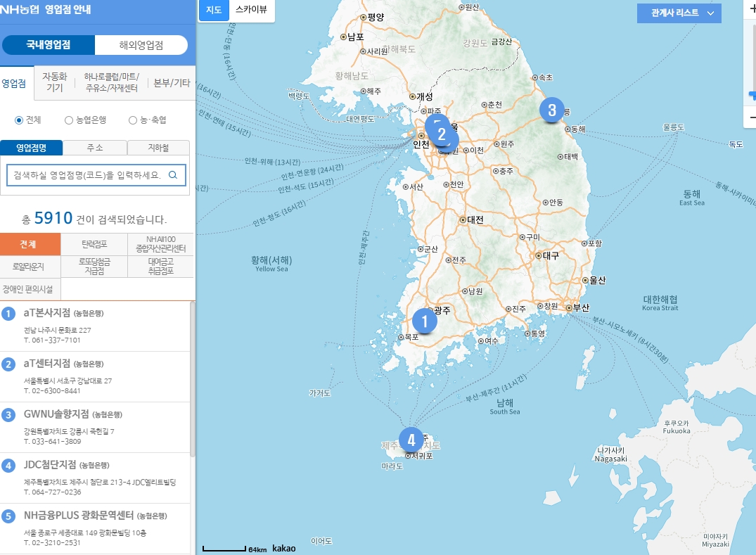Open NH금융PLUS 광화문역센터 entry

click(94, 528)
